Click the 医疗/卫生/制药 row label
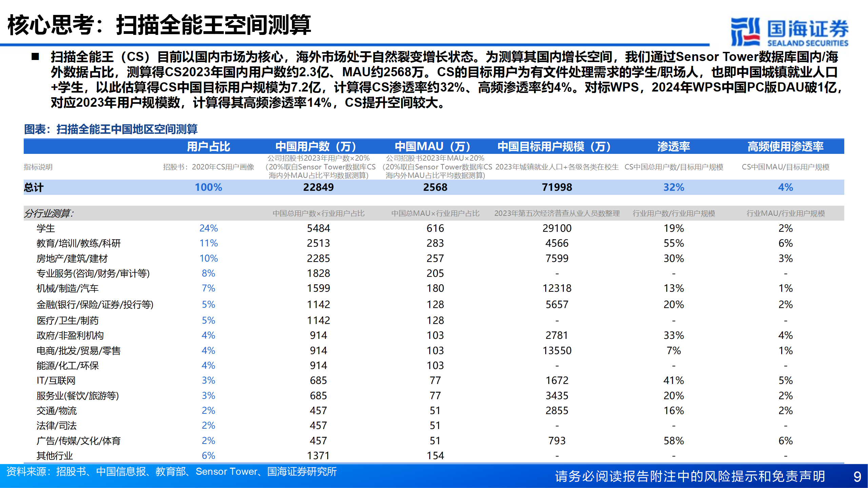Viewport: 868px width, 488px height. point(67,321)
